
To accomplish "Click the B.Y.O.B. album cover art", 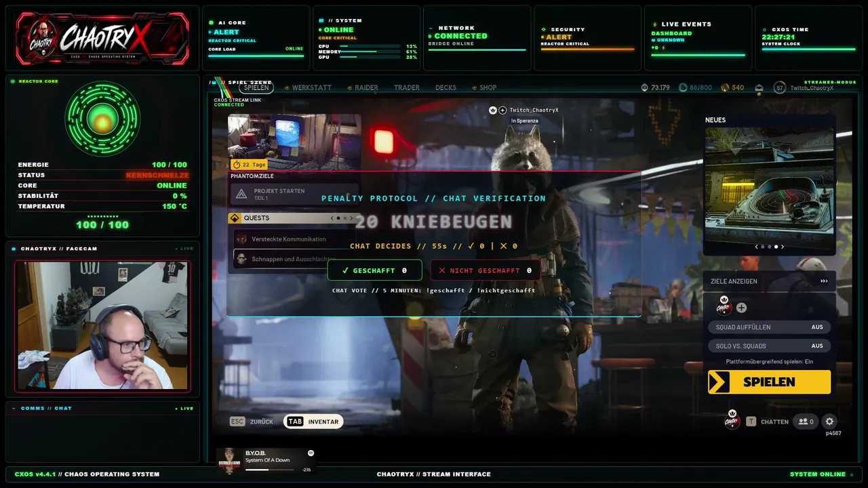I will point(229,460).
